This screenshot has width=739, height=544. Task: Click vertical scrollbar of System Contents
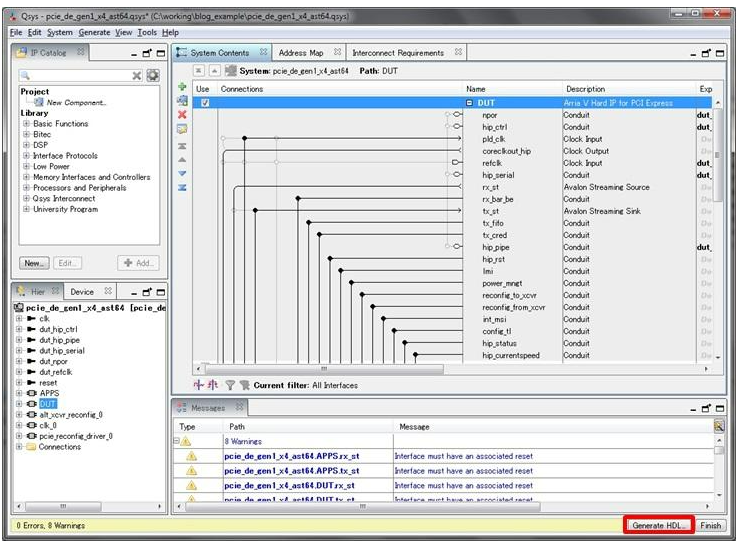coord(717,155)
